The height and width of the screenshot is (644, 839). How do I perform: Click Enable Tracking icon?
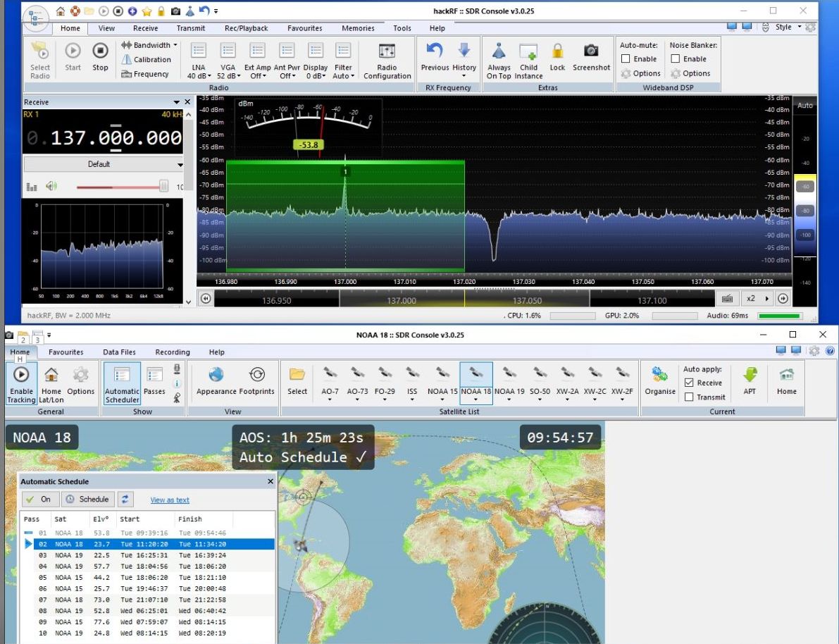[x=21, y=375]
